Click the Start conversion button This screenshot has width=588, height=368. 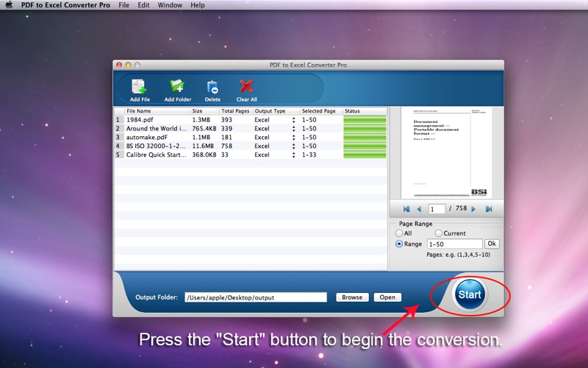470,294
